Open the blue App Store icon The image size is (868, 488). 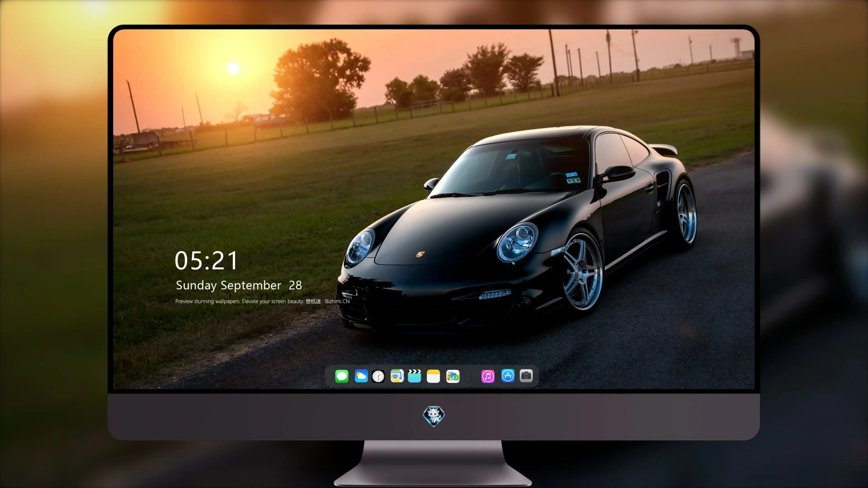pos(508,375)
